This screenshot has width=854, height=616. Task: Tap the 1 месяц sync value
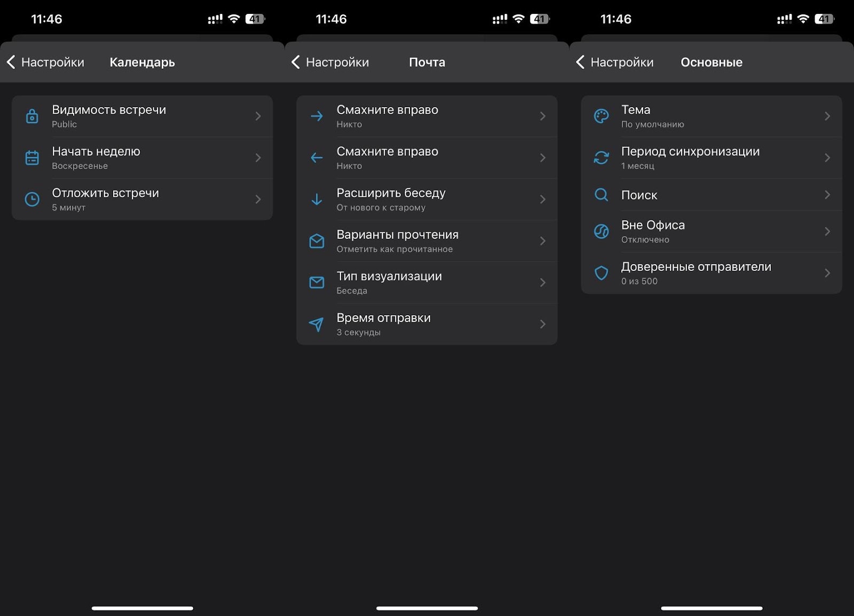tap(637, 166)
